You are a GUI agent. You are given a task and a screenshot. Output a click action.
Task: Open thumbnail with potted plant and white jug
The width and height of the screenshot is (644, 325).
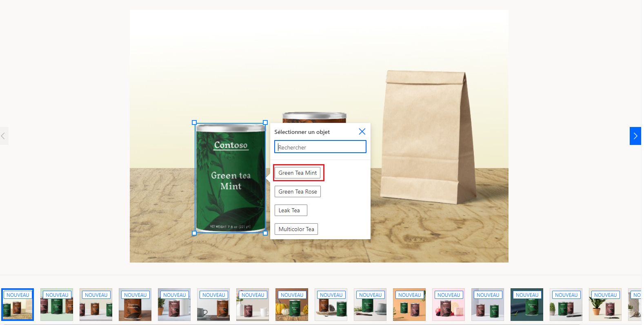coord(174,305)
